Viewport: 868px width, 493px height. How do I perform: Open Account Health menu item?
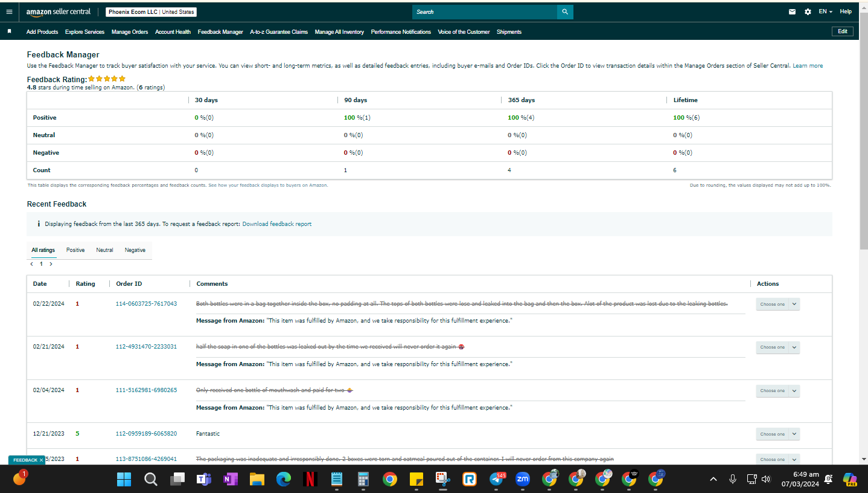click(173, 32)
